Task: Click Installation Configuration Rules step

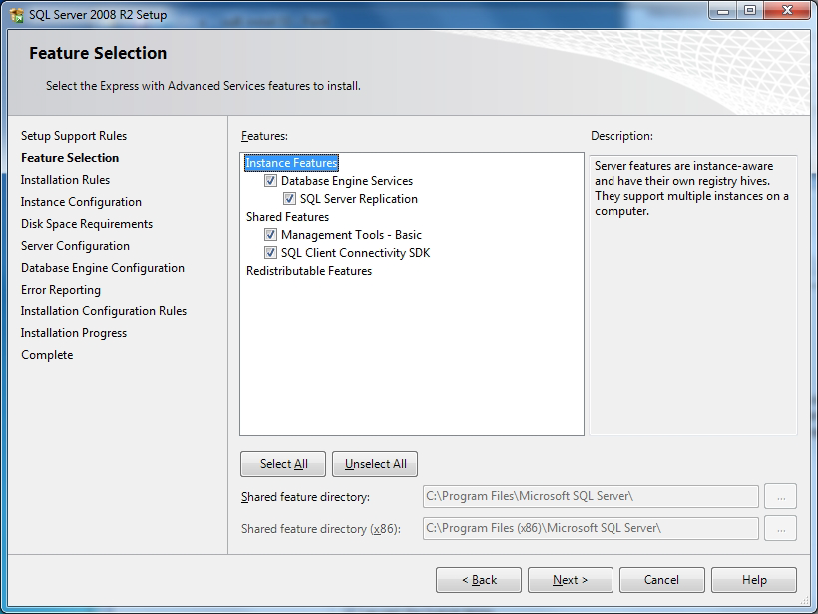Action: click(x=104, y=311)
